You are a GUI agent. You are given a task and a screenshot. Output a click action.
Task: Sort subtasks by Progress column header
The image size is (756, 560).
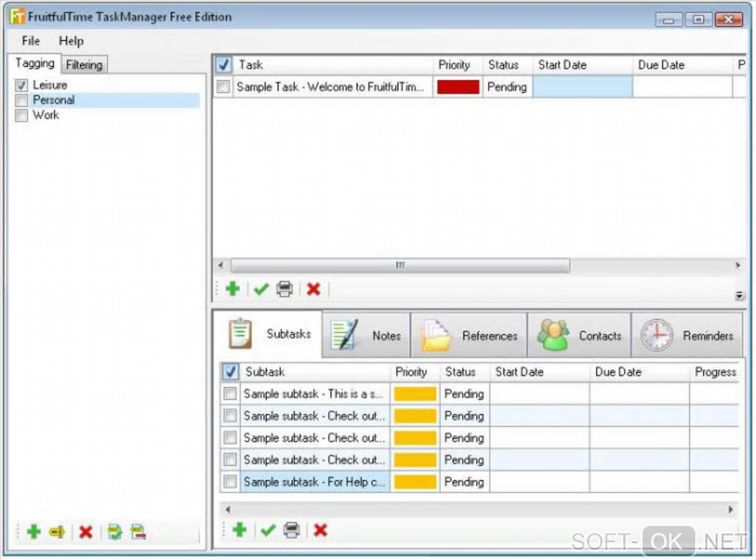[x=714, y=372]
